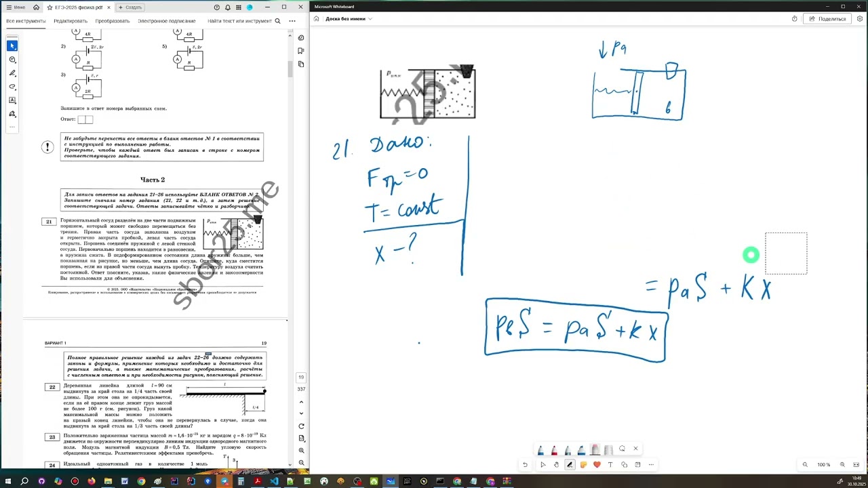Click the current page number box 19

[x=301, y=378]
